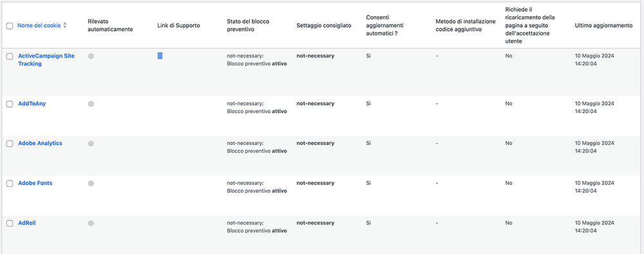Check the ActiveCampaign Site Tracking row checkbox
Screen dimensions: 644x254
10,56
